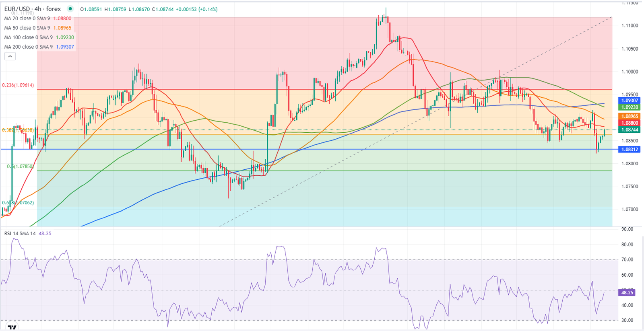
Task: Select the 0.236 (1.09614) Fibonacci level label
Action: 18,85
